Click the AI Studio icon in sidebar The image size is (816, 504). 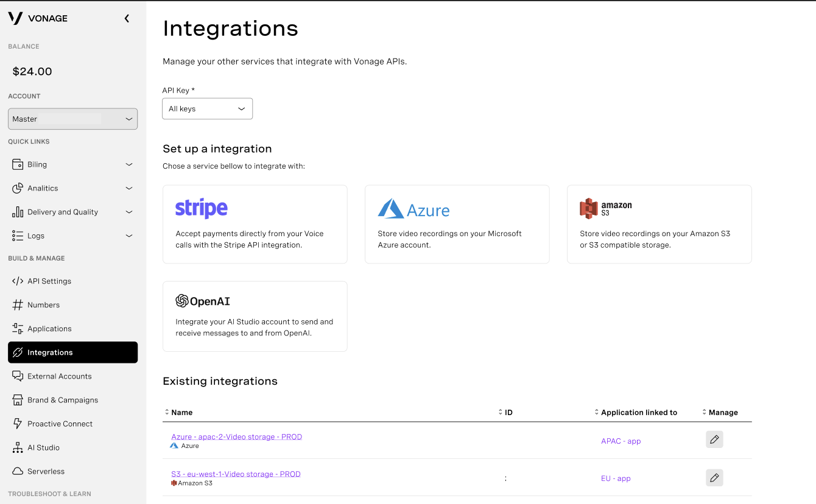(x=18, y=448)
